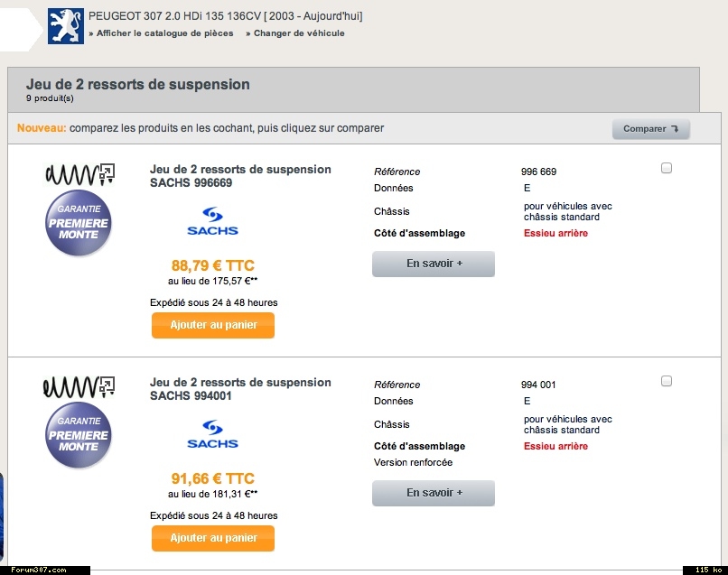
Task: Tick the compare checkbox for reference 994 001
Action: (667, 381)
